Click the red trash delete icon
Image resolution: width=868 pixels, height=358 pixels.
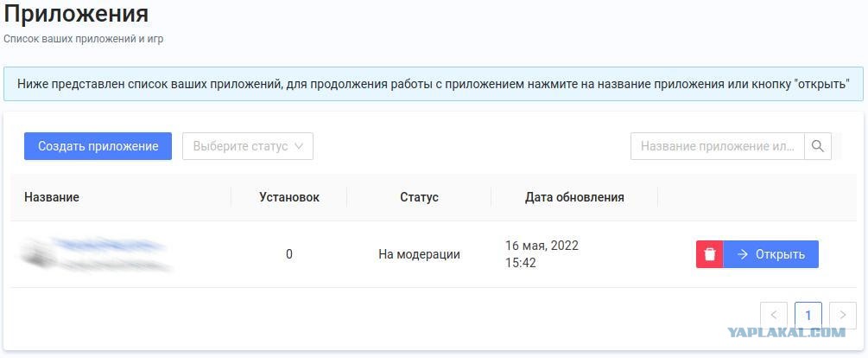point(709,254)
